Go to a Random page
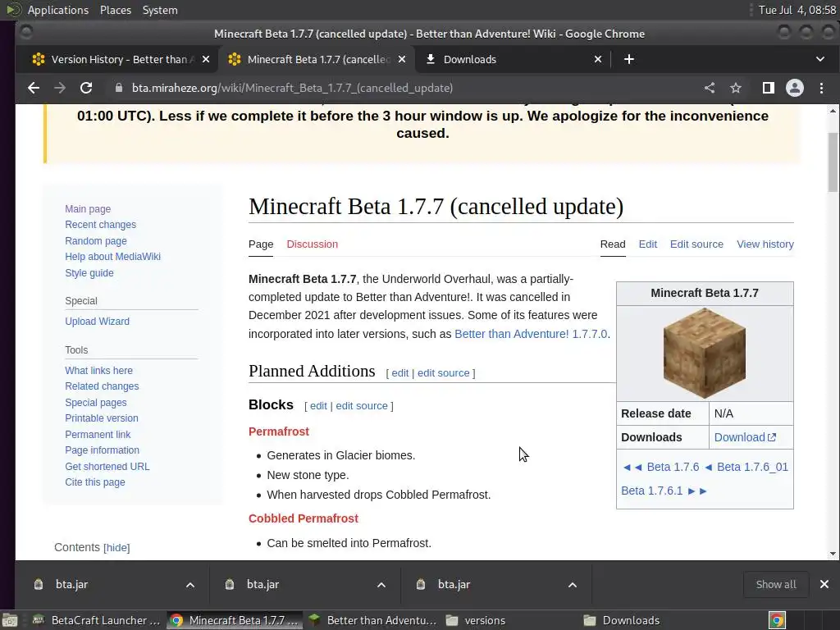Image resolution: width=840 pixels, height=630 pixels. click(96, 241)
